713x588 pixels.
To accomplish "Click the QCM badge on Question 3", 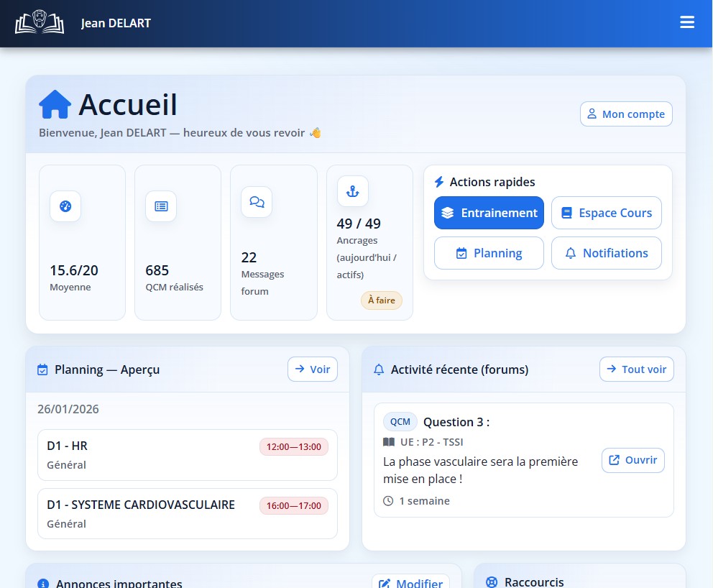I will [400, 421].
